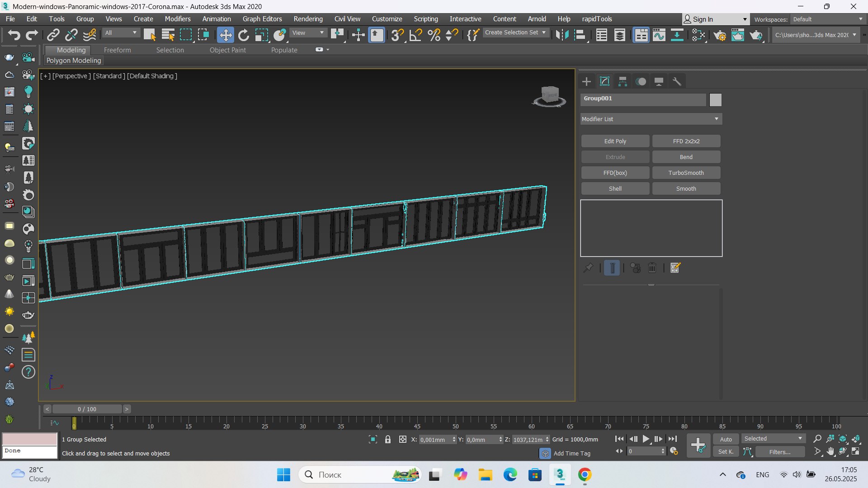This screenshot has height=488, width=868.
Task: Click the Rotate tool icon
Action: pos(244,35)
